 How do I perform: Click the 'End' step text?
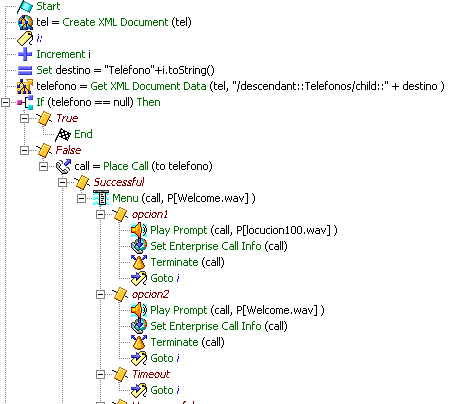click(x=83, y=134)
